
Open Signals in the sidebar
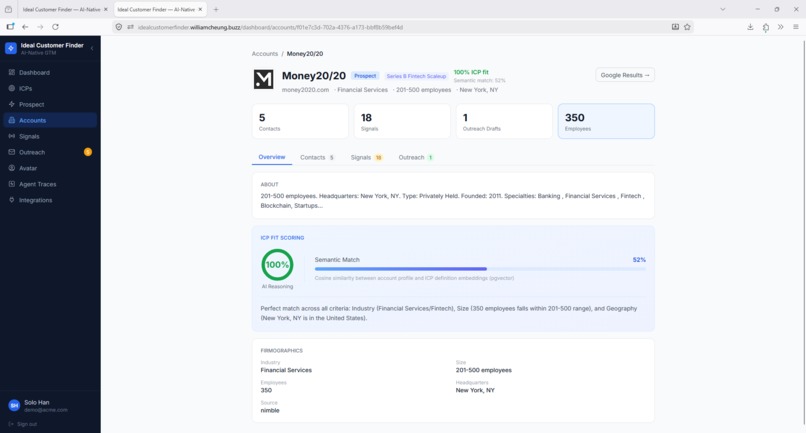click(50, 136)
